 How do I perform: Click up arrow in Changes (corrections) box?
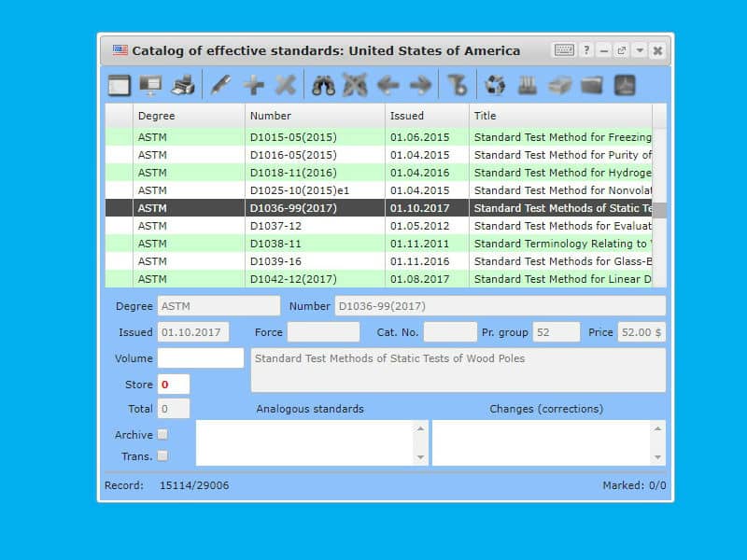[657, 428]
